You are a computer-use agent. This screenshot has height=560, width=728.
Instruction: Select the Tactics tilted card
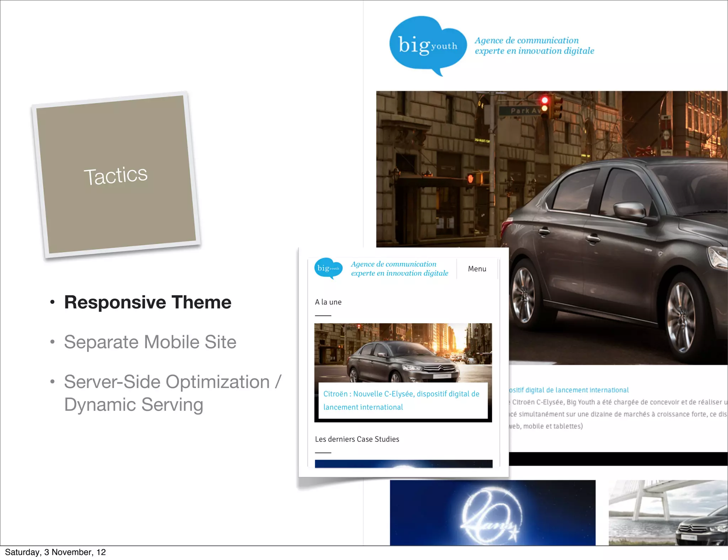[x=116, y=175]
